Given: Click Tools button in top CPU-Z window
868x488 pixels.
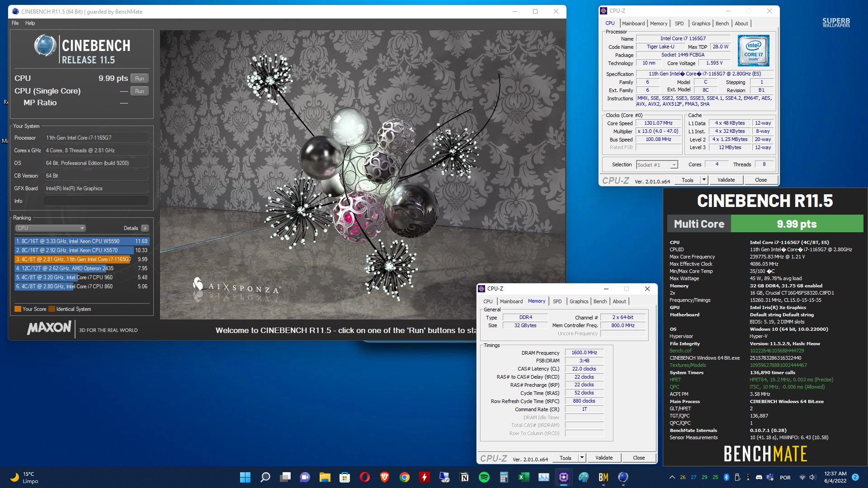Looking at the screenshot, I should point(688,180).
